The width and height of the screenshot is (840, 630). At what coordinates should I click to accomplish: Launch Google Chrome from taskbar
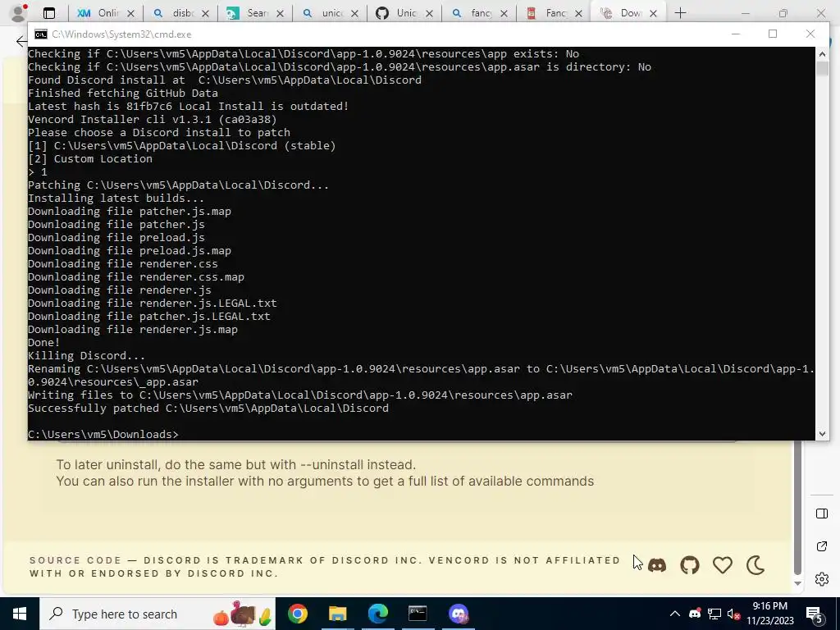click(297, 614)
